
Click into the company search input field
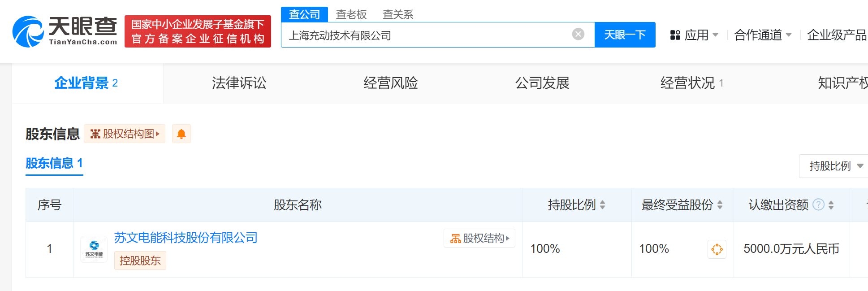(426, 35)
